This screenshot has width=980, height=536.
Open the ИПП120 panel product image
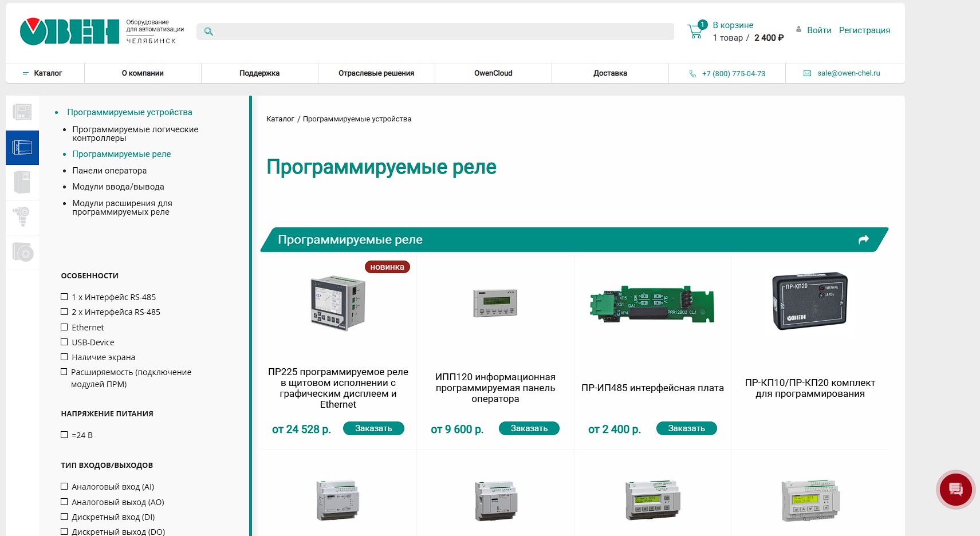pos(495,304)
